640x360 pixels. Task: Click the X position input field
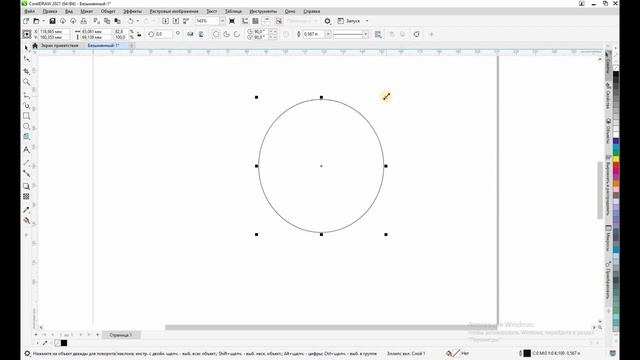pyautogui.click(x=54, y=31)
